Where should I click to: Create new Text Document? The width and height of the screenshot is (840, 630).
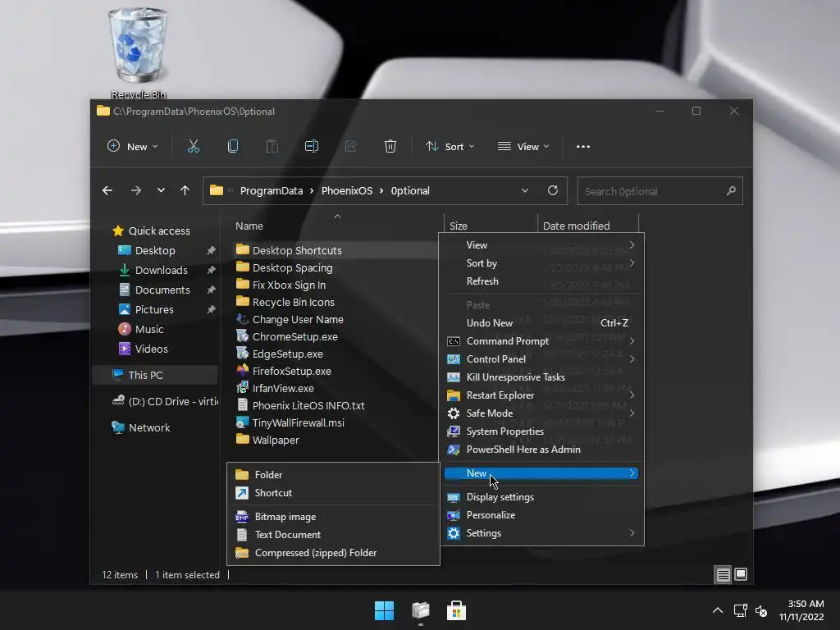coord(333,534)
